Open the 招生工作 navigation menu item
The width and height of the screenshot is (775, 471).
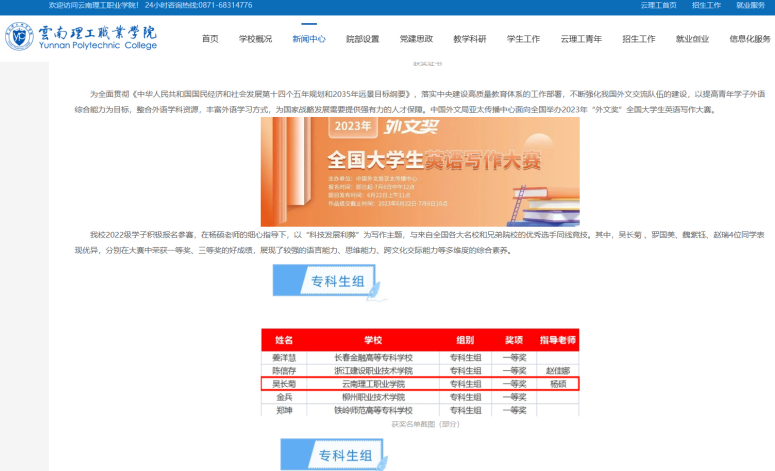point(639,39)
